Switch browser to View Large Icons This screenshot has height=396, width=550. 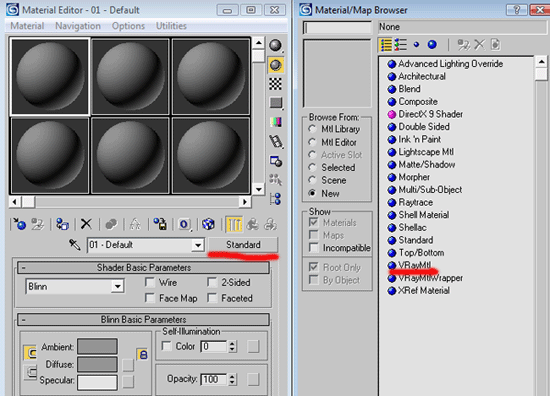pos(432,45)
